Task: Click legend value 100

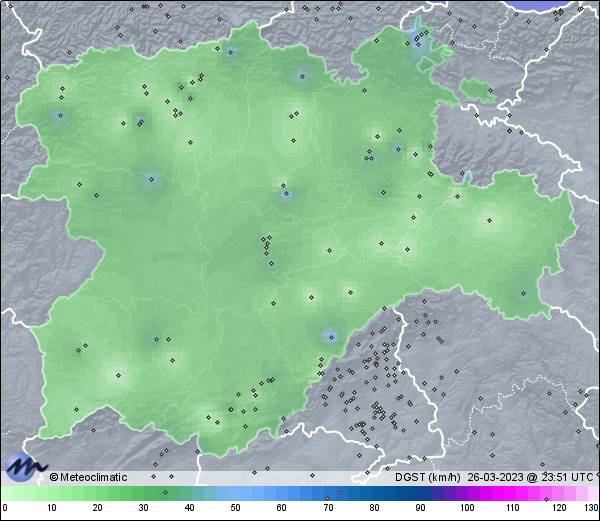Action: (467, 508)
